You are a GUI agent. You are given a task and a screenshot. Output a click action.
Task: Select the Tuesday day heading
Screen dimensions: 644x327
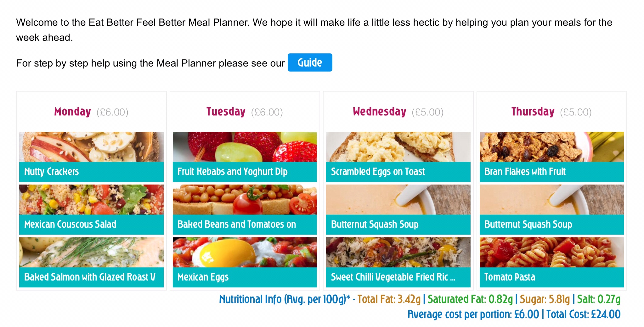(226, 112)
